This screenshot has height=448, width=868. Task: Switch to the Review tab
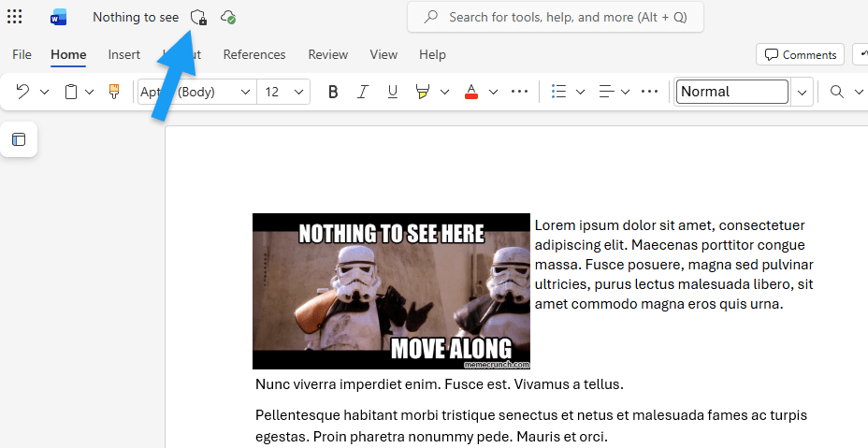[327, 54]
